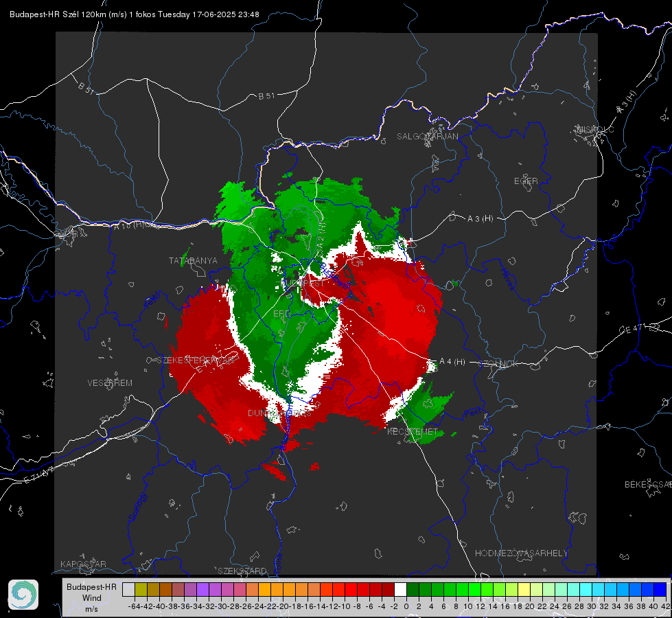Screen dimensions: 672x618
Task: Click the SZÉKESFEHÉRVÁR city label
Action: pos(196,360)
